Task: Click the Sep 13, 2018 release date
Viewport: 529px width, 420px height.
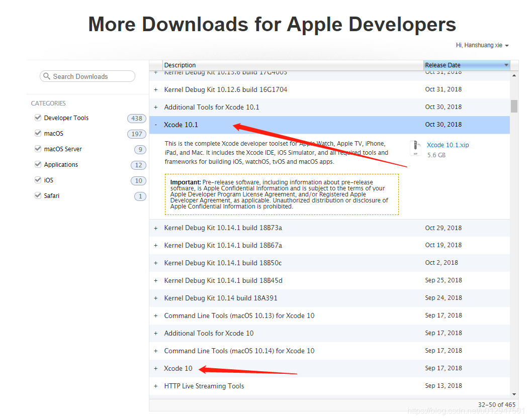Action: tap(444, 386)
